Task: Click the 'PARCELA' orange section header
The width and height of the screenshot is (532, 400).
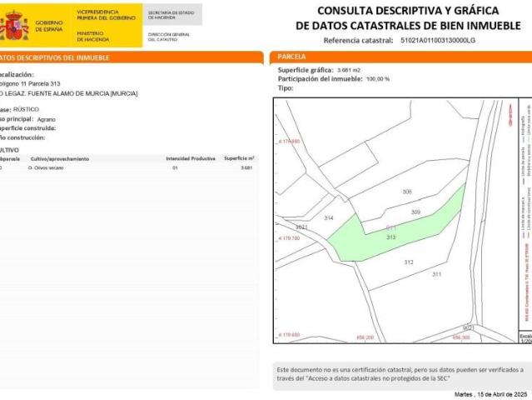Action: pyautogui.click(x=401, y=57)
